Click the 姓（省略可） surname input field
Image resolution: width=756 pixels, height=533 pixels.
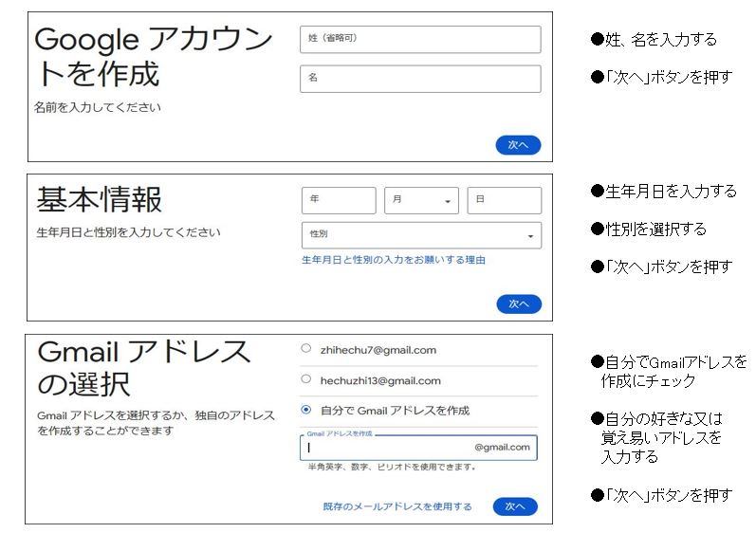pyautogui.click(x=420, y=39)
